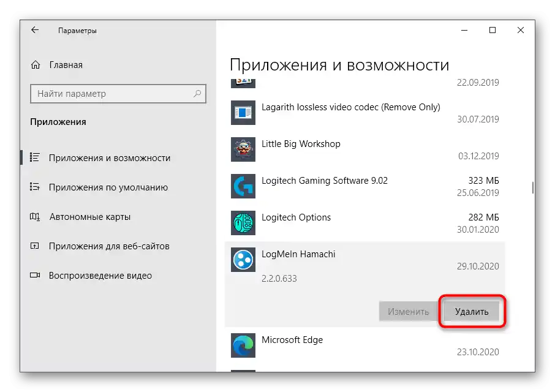Click the Приложения по умолчанию icon

click(35, 187)
